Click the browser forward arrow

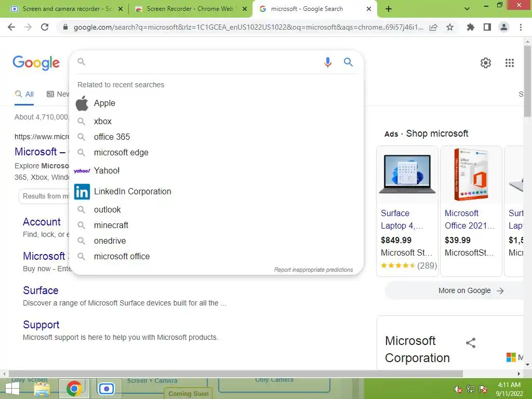(x=28, y=27)
